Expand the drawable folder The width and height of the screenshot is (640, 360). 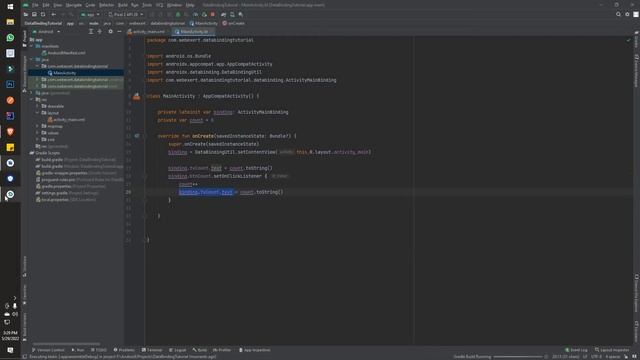pyautogui.click(x=38, y=106)
